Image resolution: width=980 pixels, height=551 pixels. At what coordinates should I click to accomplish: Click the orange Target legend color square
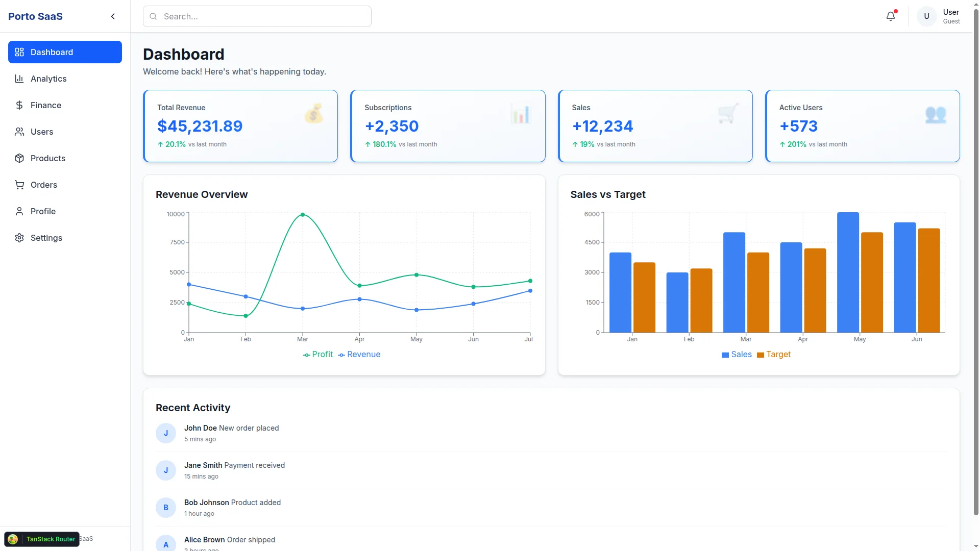(x=761, y=355)
